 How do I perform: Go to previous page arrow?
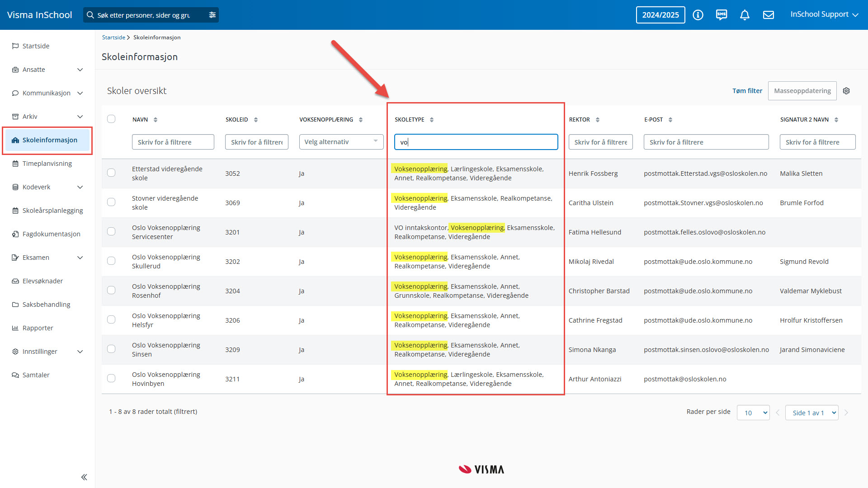(x=778, y=413)
